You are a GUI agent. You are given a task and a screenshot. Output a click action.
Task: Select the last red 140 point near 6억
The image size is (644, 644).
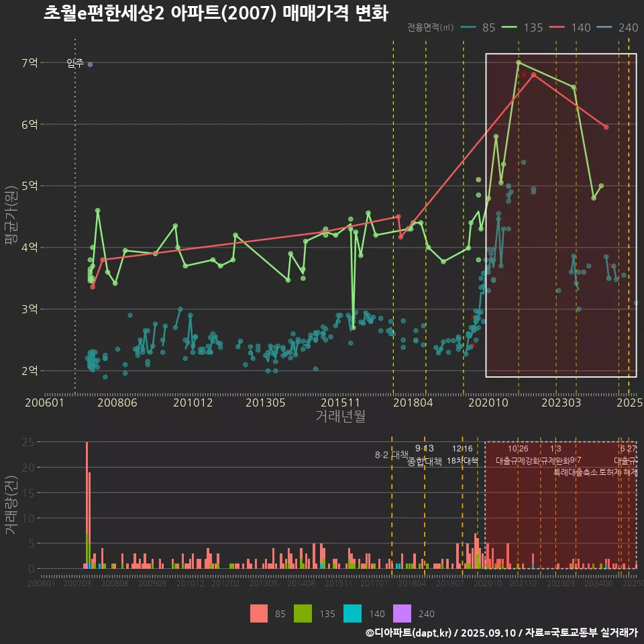pyautogui.click(x=606, y=127)
